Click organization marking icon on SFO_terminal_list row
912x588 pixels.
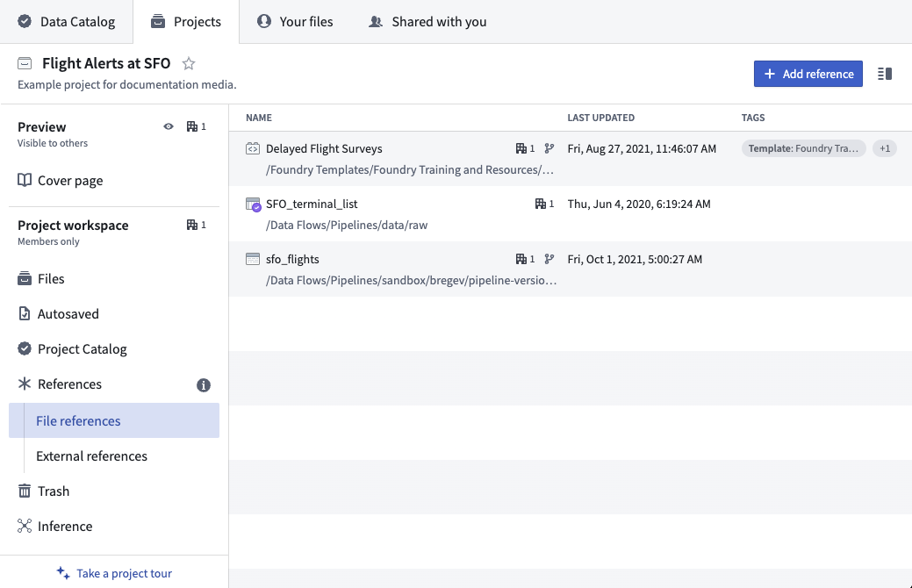click(541, 204)
